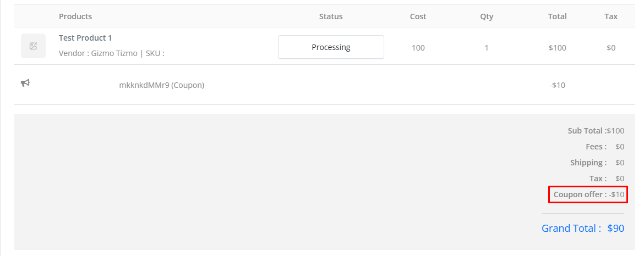Open the Processing status dropdown

[331, 47]
